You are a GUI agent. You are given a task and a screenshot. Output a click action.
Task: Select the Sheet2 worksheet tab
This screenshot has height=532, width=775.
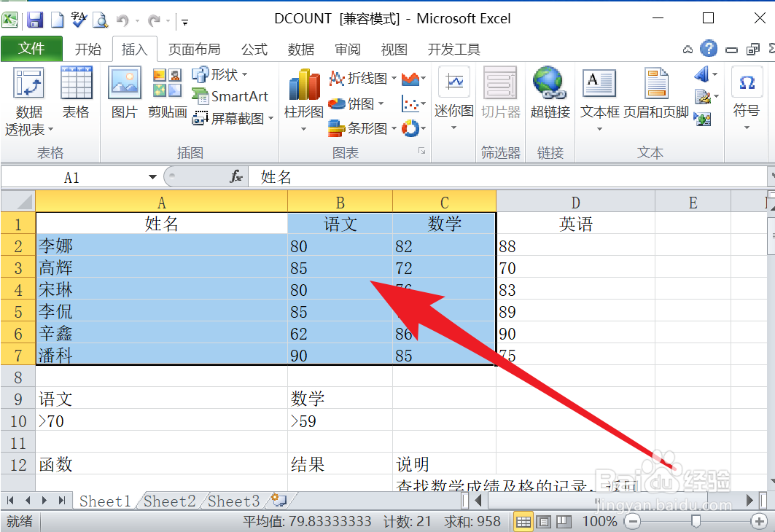click(x=169, y=501)
